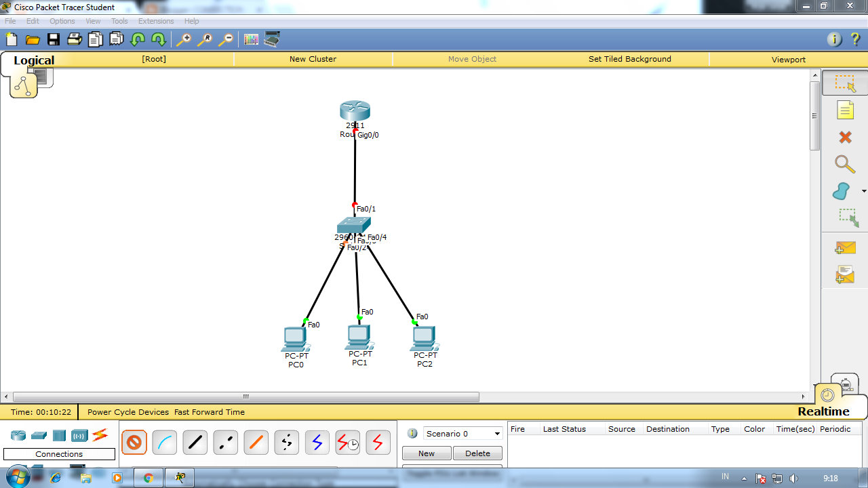
Task: Choose the Serial DCE connection with clock
Action: pyautogui.click(x=347, y=442)
